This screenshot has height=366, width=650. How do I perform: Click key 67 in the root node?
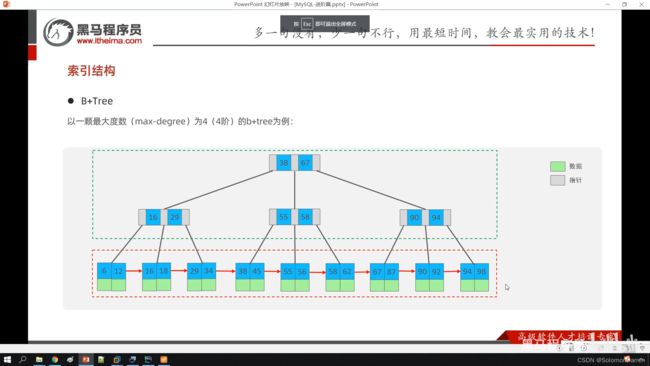pyautogui.click(x=305, y=162)
